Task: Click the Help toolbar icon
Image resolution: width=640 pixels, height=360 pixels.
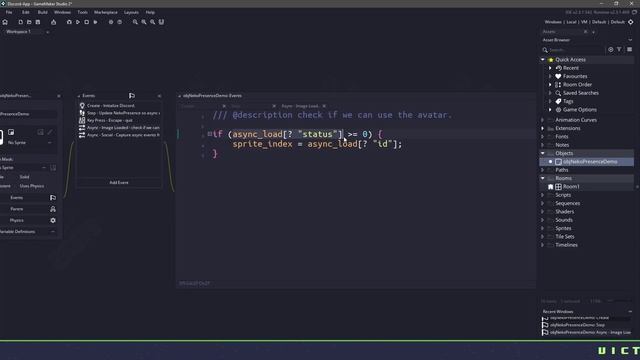Action: (x=120, y=22)
